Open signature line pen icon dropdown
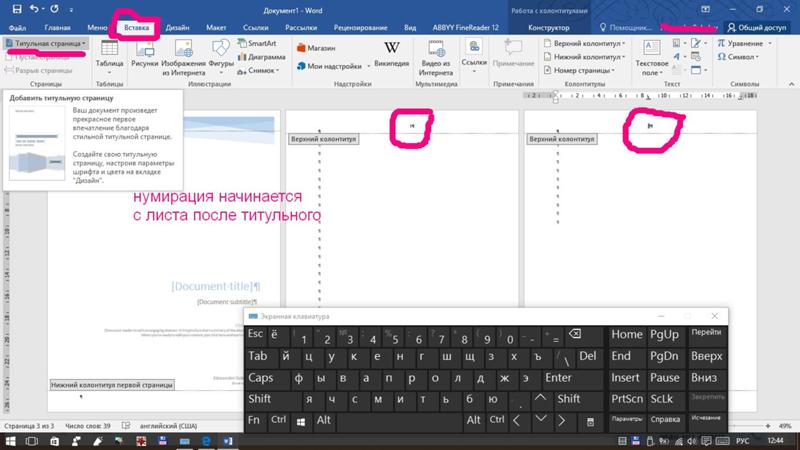Image resolution: width=800 pixels, height=450 pixels. [x=697, y=43]
